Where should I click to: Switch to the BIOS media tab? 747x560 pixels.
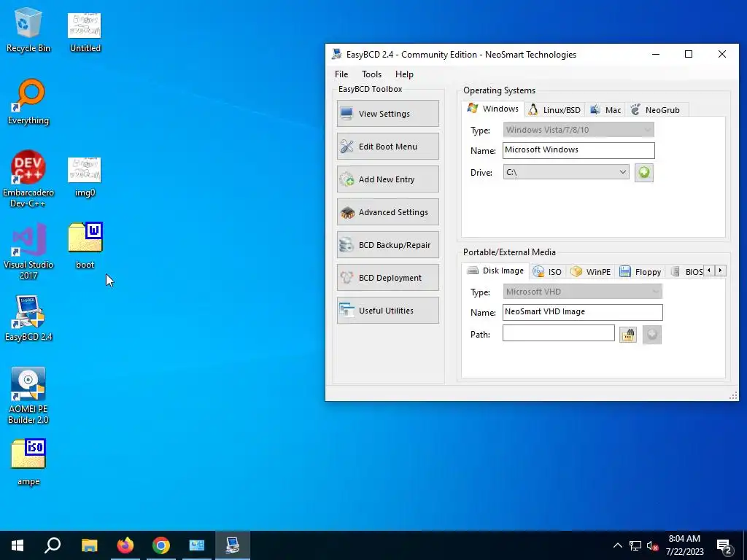coord(686,272)
